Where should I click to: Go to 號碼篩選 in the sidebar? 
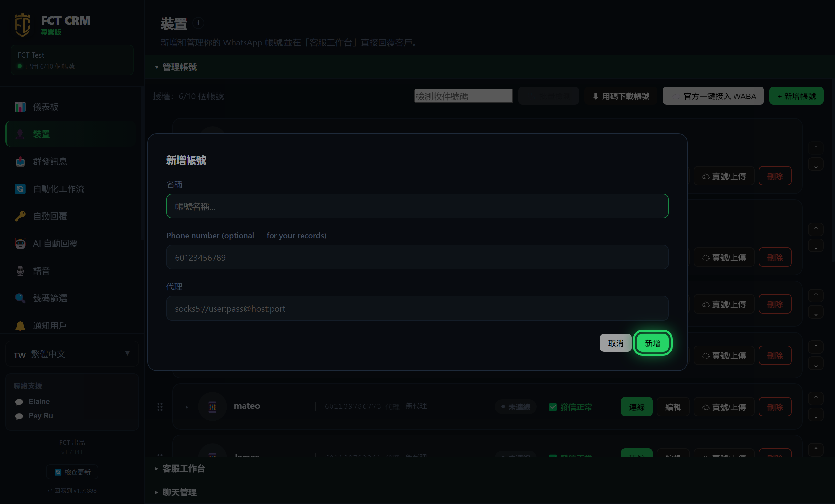71,298
